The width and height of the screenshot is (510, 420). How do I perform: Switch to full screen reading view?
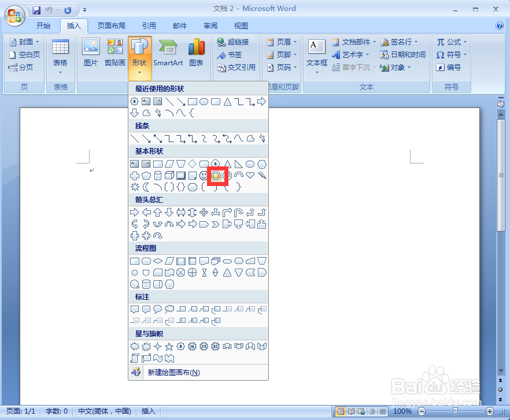tap(351, 411)
